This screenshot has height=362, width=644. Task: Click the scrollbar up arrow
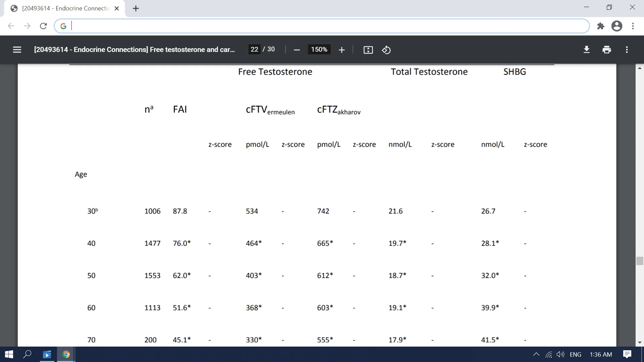[640, 68]
